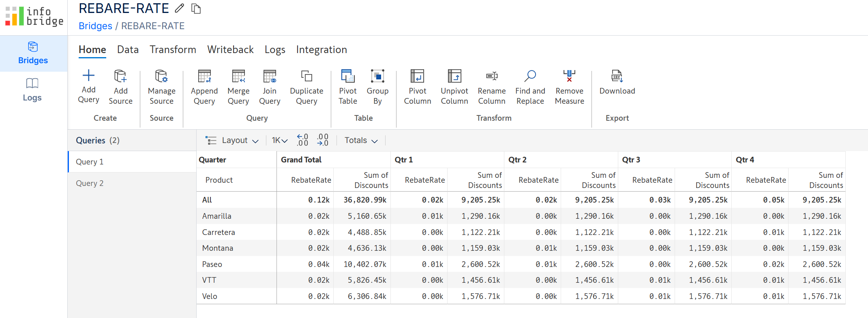Expand the Totals dropdown

click(x=361, y=140)
